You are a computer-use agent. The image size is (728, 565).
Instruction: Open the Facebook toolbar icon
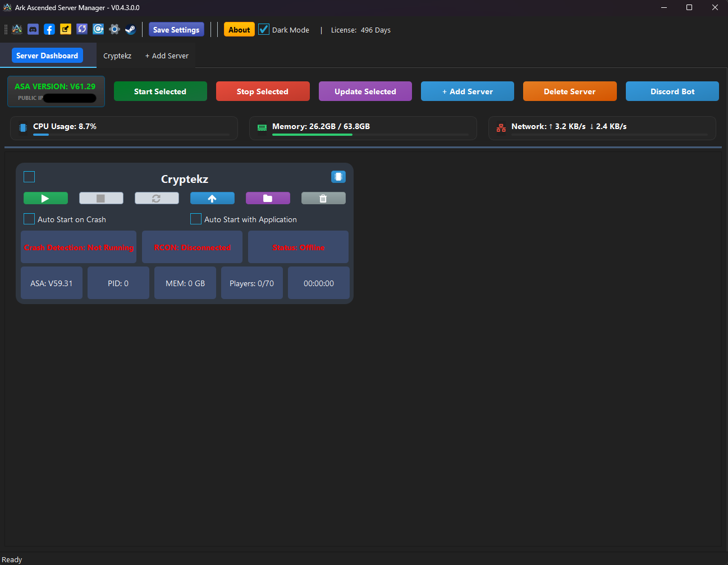coord(49,29)
